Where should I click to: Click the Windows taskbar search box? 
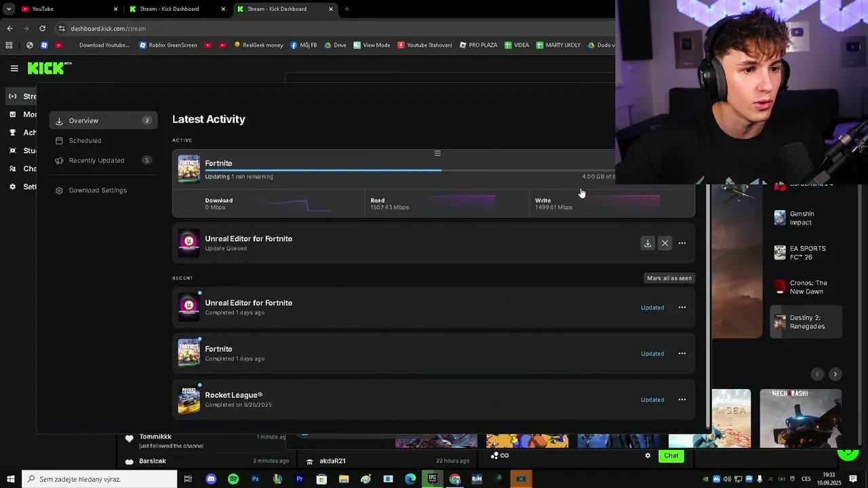click(x=100, y=479)
